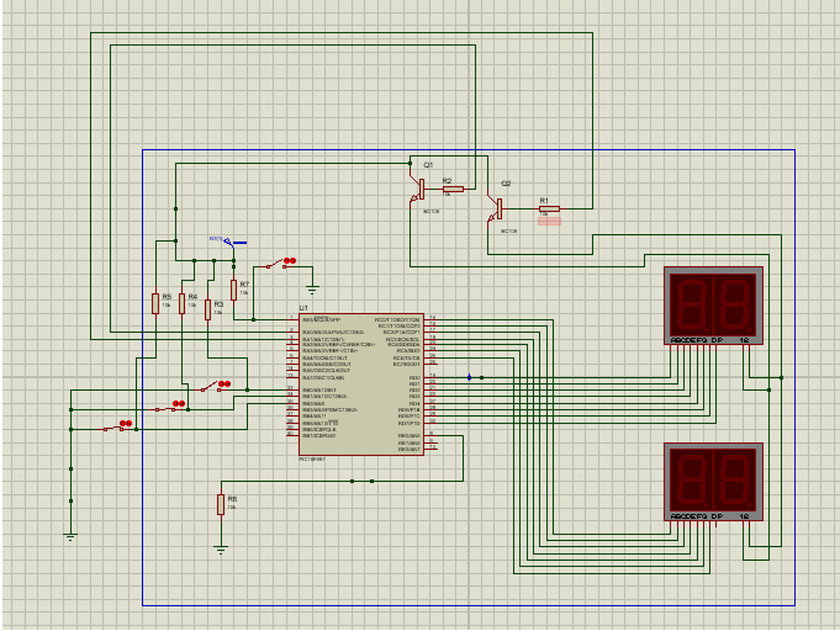
Task: Select the U1 microcontroller chip
Action: click(362, 384)
